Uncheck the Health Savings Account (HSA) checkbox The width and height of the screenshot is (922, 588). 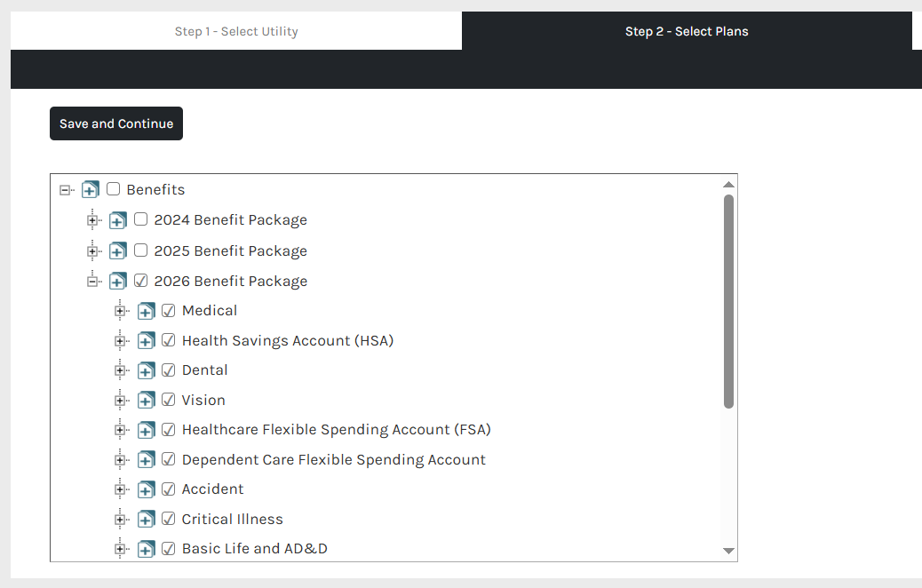(x=168, y=340)
